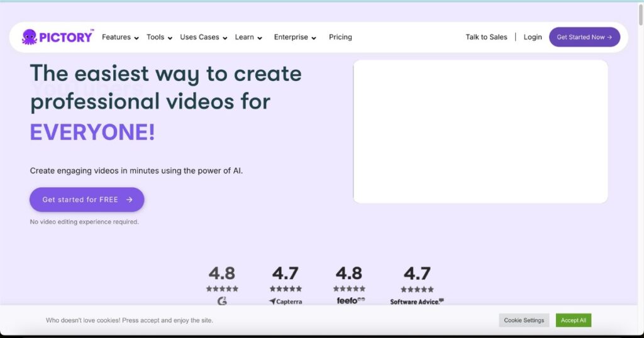
Task: Click the G2 logo under 4.8 rating
Action: tap(222, 301)
